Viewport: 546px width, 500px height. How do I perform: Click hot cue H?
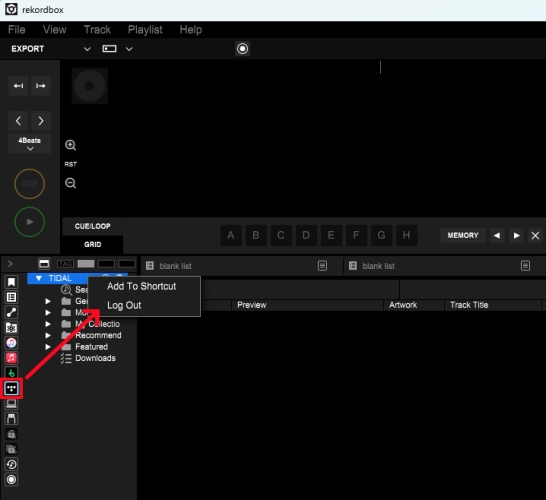pos(406,235)
